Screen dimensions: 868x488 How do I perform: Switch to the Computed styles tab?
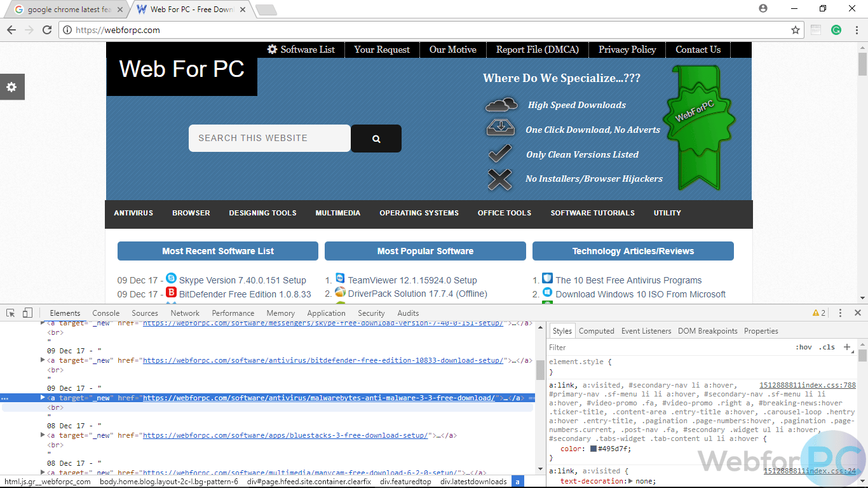(596, 330)
